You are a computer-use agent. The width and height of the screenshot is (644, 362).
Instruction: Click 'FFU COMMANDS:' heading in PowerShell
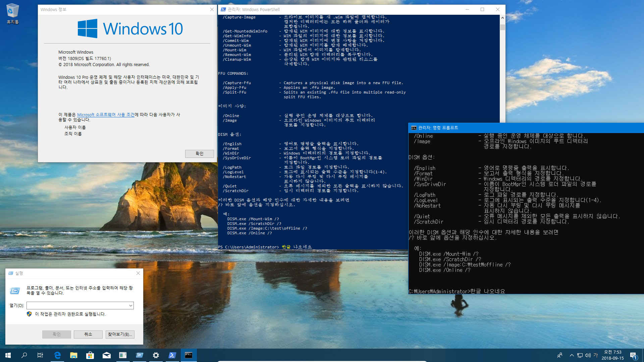(233, 73)
